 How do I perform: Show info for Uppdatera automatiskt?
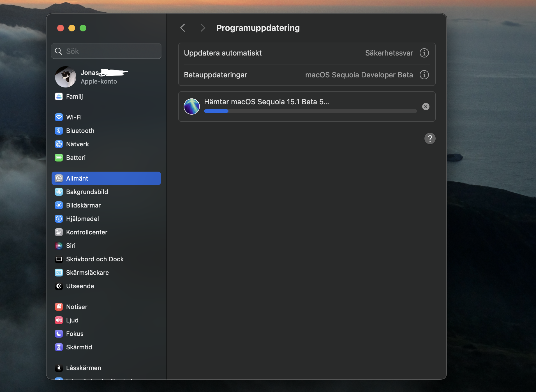click(424, 53)
